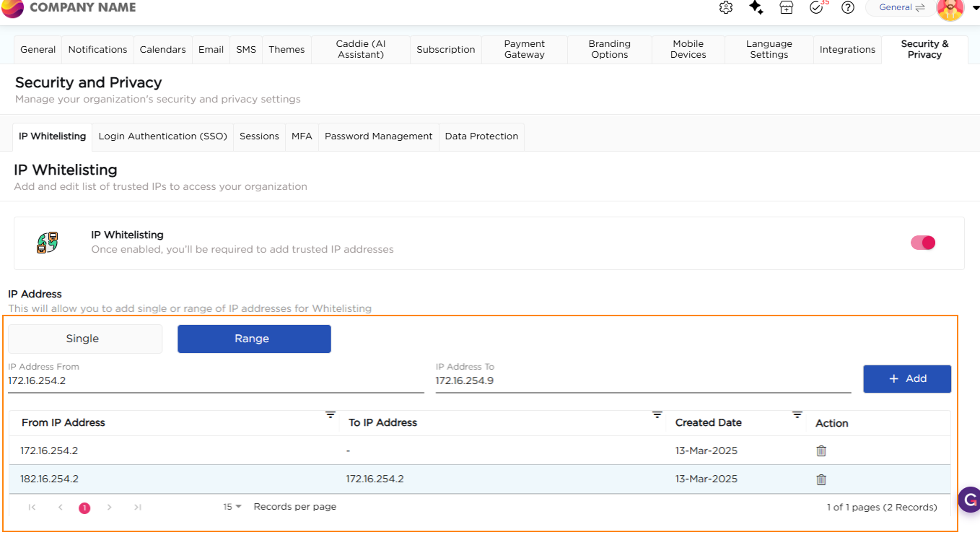Open the tasks checkmark icon with badge
The image size is (980, 535).
(817, 8)
